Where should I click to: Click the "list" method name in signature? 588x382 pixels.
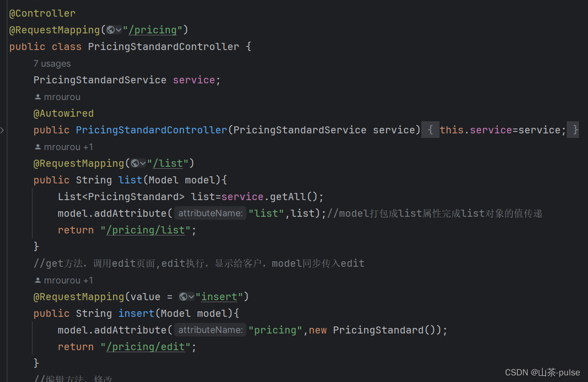pyautogui.click(x=130, y=180)
